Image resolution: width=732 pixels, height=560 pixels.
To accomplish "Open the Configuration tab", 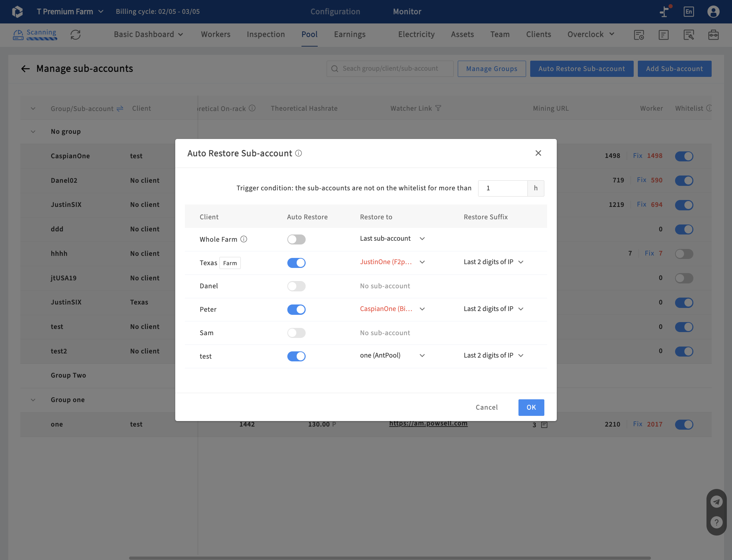I will (335, 12).
